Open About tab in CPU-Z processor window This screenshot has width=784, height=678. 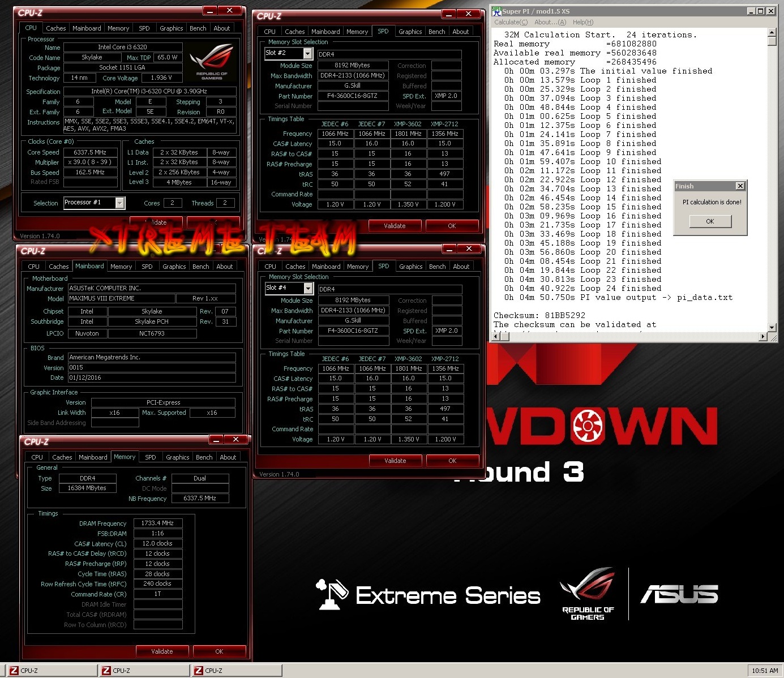[x=222, y=28]
